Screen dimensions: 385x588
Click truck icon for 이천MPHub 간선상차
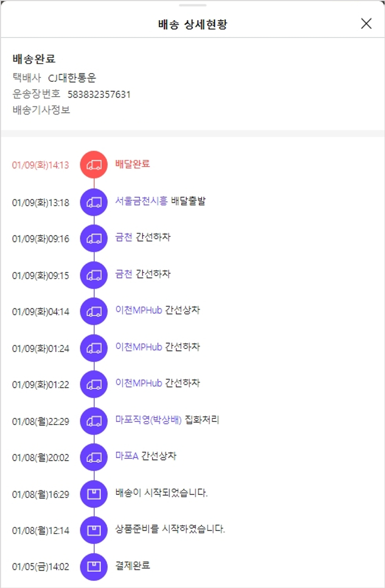tap(94, 311)
